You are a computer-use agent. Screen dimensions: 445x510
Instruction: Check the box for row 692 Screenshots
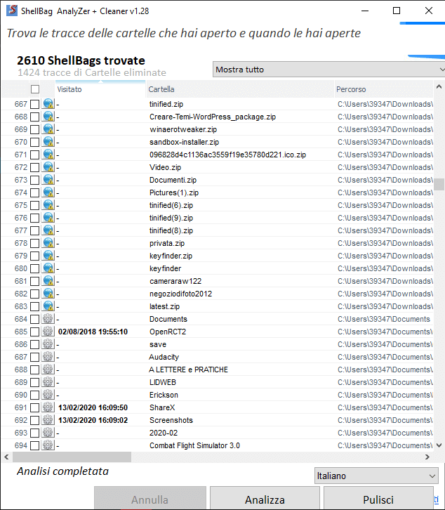35,420
